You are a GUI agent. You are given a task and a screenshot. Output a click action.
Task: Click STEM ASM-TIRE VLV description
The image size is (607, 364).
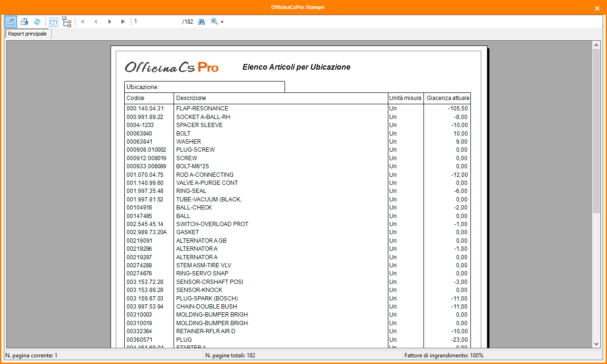[x=203, y=265]
